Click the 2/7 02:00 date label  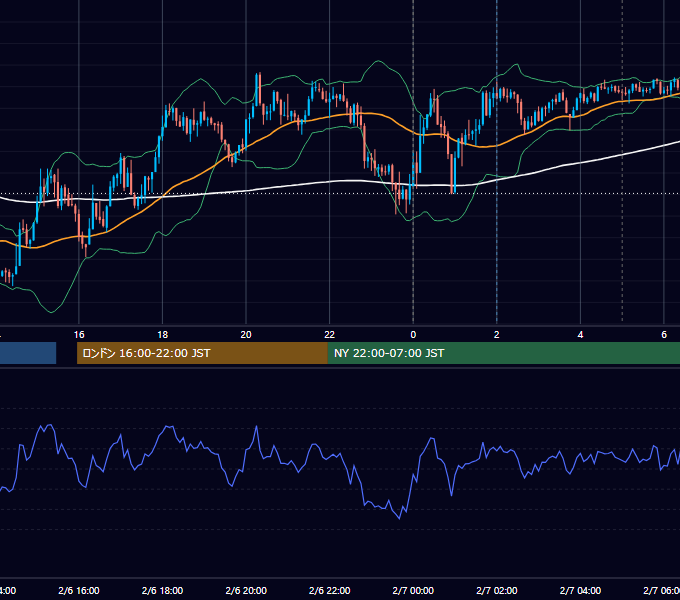pyautogui.click(x=497, y=590)
